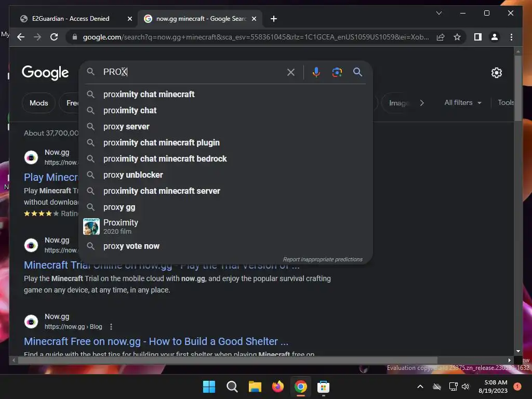The height and width of the screenshot is (399, 532).
Task: Select Proximity 2020 film suggestion
Action: click(x=225, y=227)
